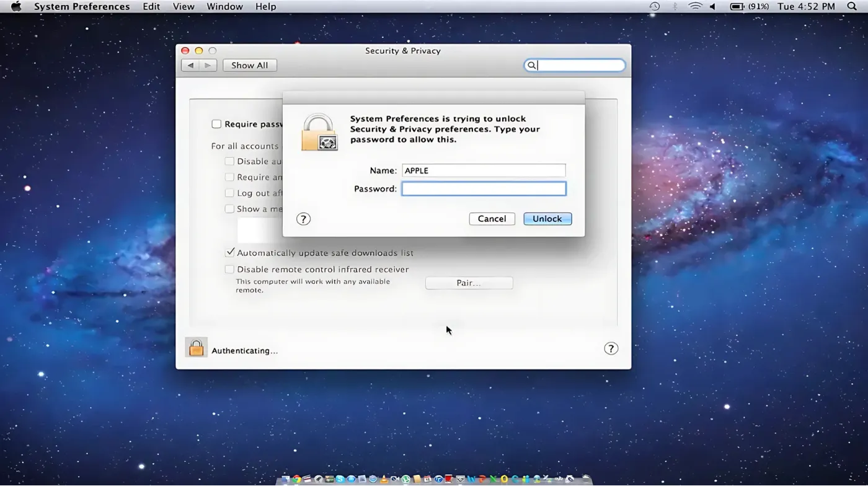Open the Time Machine menu bar icon
Image resolution: width=868 pixels, height=486 pixels.
tap(655, 6)
